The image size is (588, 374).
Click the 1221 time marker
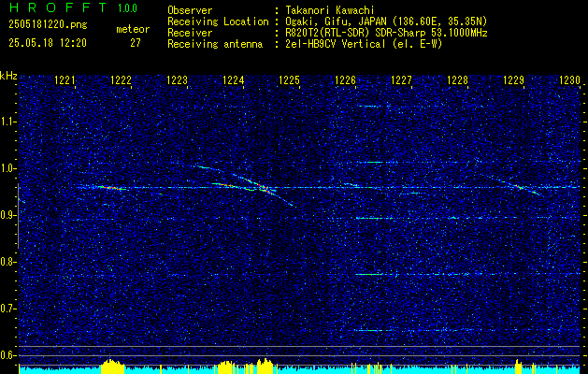pos(65,80)
